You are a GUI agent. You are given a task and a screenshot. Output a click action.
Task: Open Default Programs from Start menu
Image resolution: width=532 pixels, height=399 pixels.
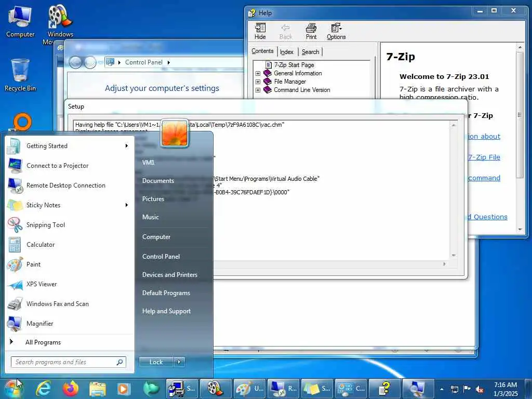[x=166, y=293]
